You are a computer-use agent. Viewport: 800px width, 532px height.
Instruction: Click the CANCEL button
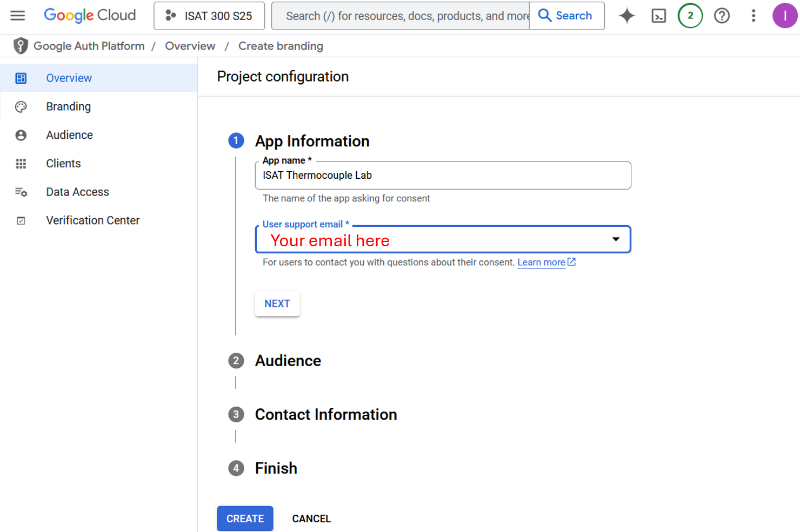click(x=311, y=518)
